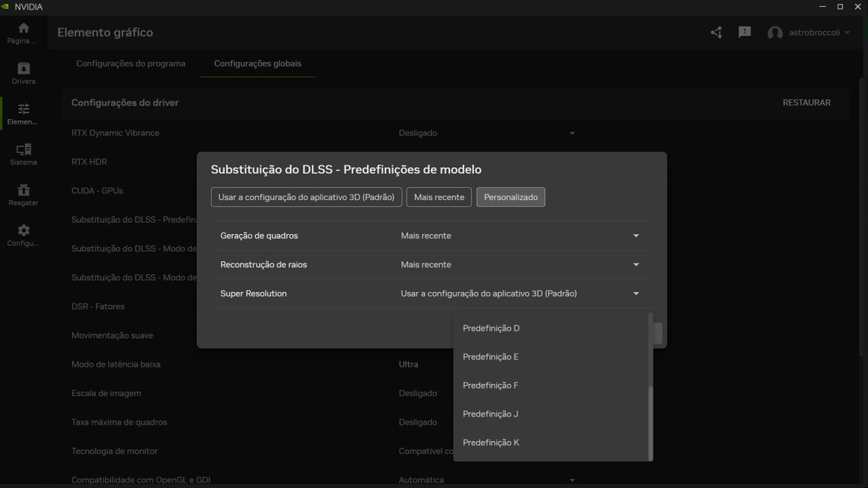
Task: Switch to Configurações do programa tab
Action: (131, 64)
